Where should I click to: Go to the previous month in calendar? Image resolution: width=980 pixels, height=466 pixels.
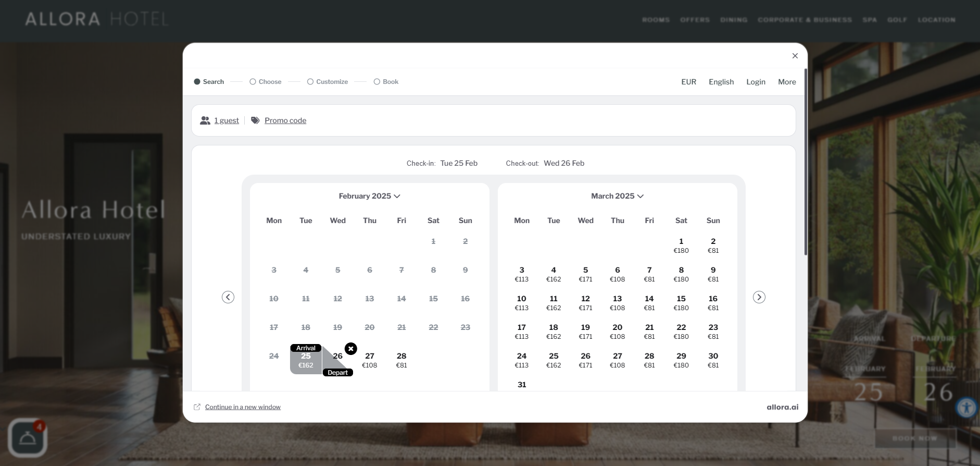pos(228,297)
